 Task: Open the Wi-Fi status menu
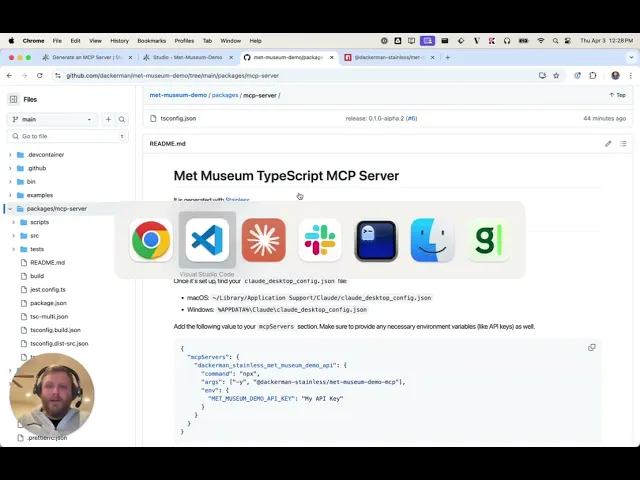(x=541, y=41)
